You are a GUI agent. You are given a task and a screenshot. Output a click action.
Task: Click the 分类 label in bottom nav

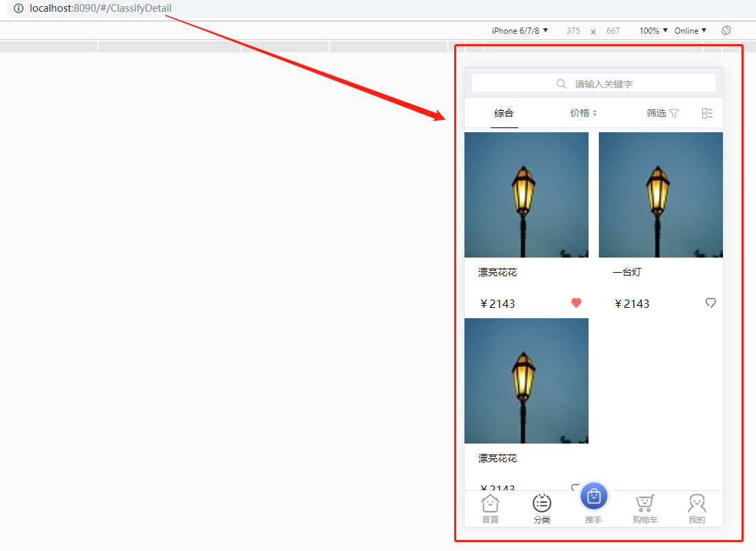pos(542,520)
